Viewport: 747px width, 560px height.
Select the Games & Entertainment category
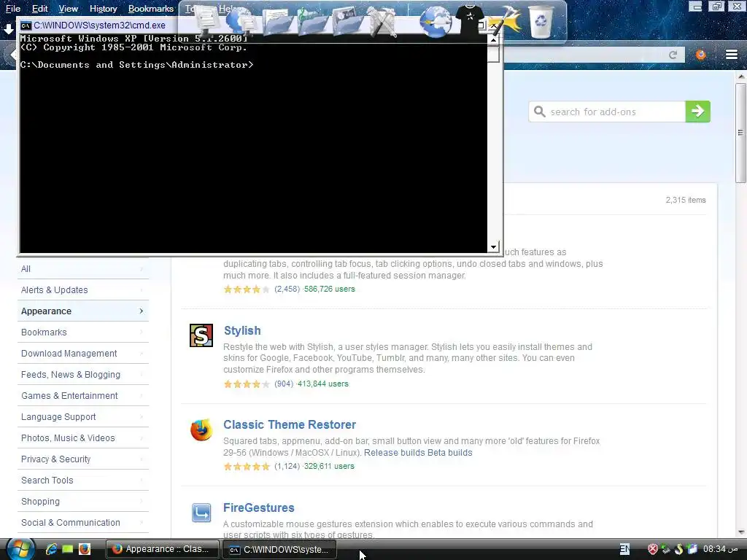tap(83, 395)
